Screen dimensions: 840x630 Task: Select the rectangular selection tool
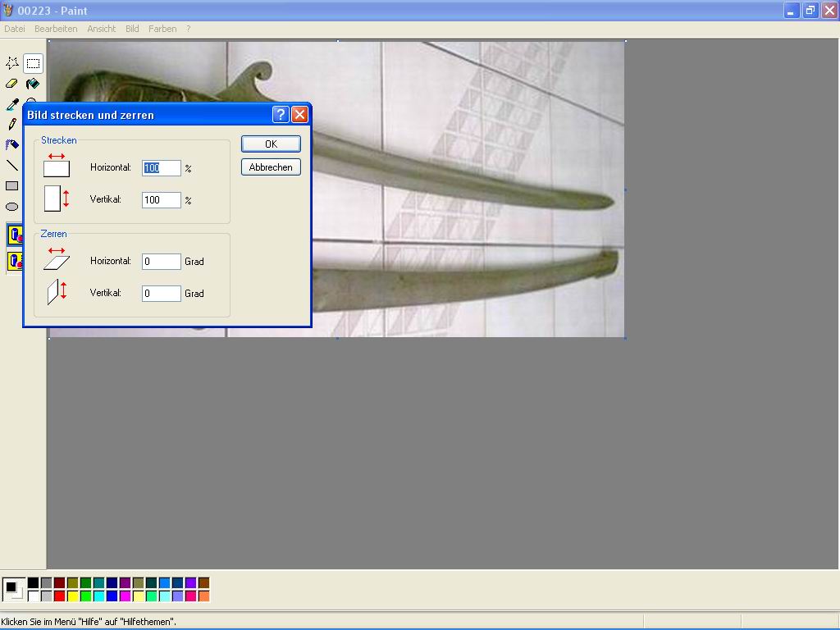[33, 63]
